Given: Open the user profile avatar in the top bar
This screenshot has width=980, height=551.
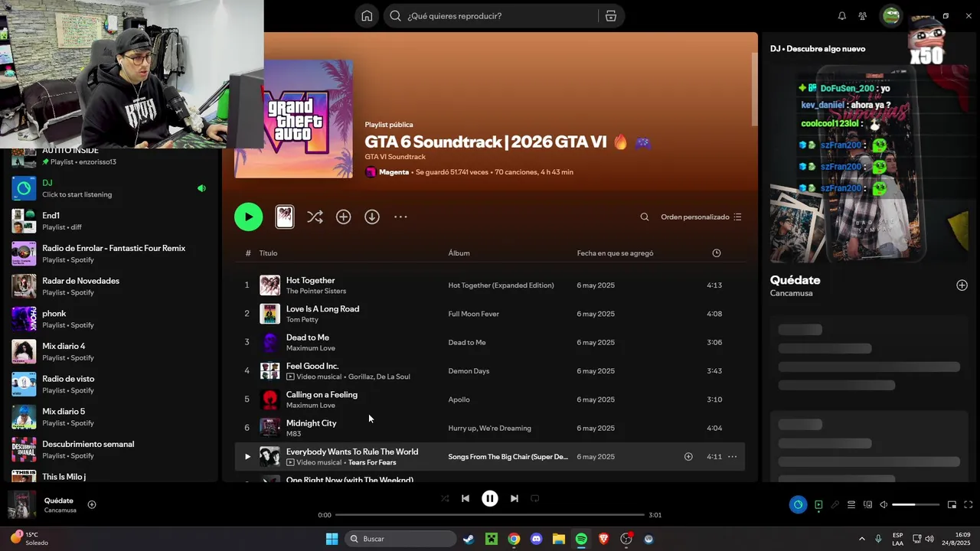Looking at the screenshot, I should click(891, 16).
